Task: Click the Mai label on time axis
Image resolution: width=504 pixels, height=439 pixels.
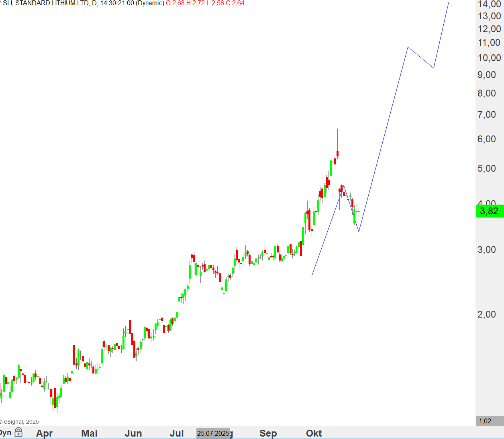Action: [89, 433]
